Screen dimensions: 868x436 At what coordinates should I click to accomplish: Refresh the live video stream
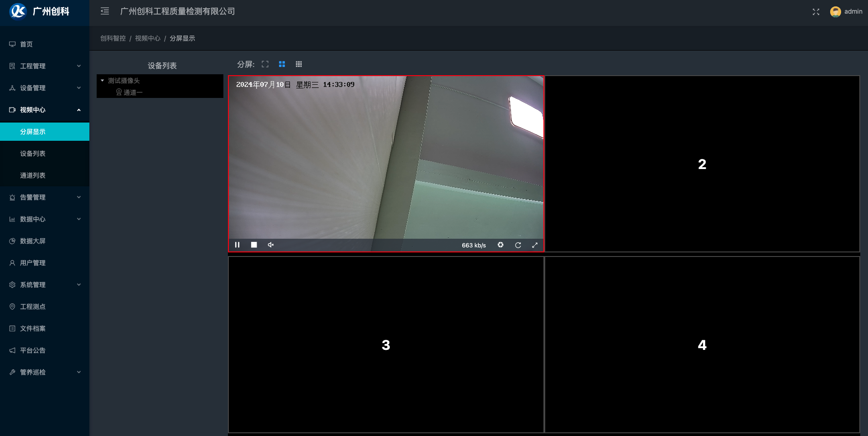(518, 245)
